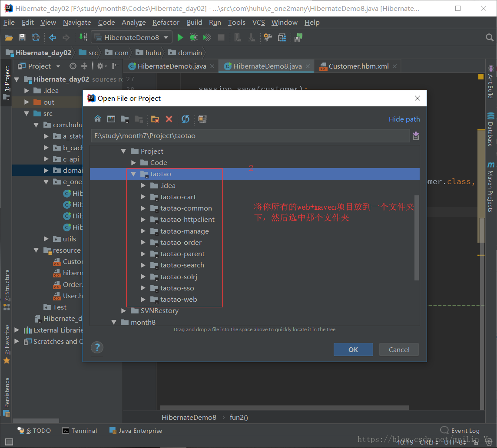Toggle show hidden files icon in dialog
This screenshot has width=497, height=448.
click(202, 119)
